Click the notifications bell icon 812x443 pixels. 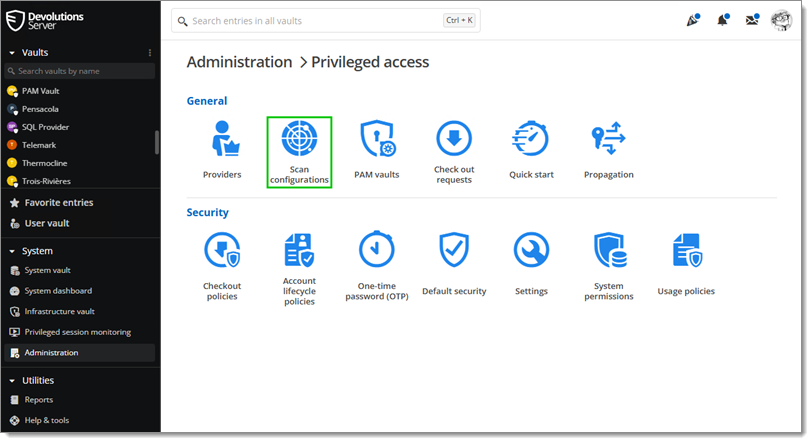721,21
